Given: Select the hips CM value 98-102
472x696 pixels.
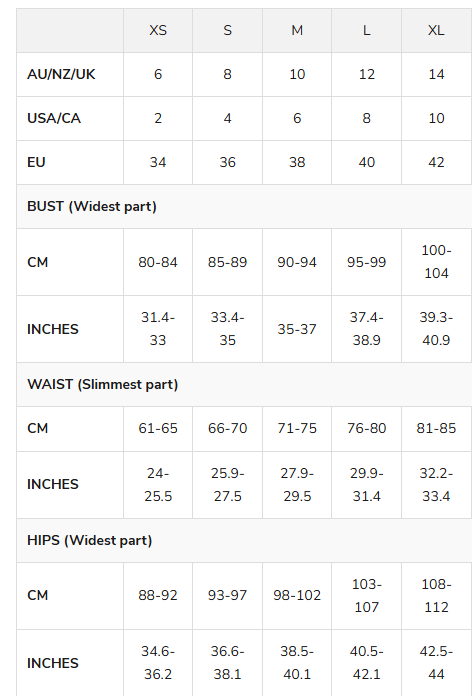Looking at the screenshot, I should point(297,595).
